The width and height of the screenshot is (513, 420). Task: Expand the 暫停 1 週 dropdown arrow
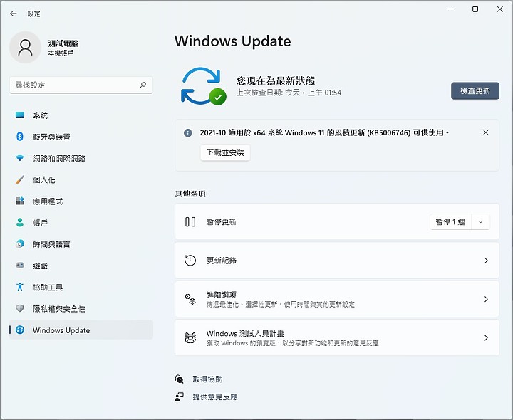[481, 222]
